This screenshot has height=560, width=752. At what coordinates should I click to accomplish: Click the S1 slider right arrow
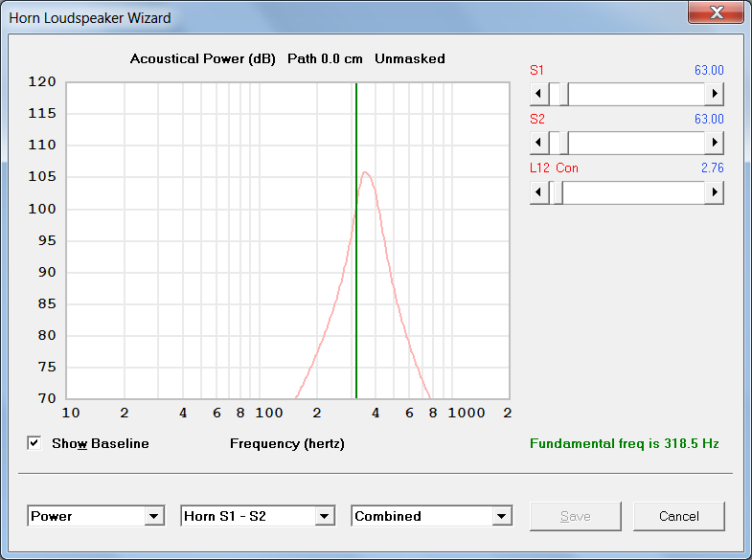click(x=714, y=94)
